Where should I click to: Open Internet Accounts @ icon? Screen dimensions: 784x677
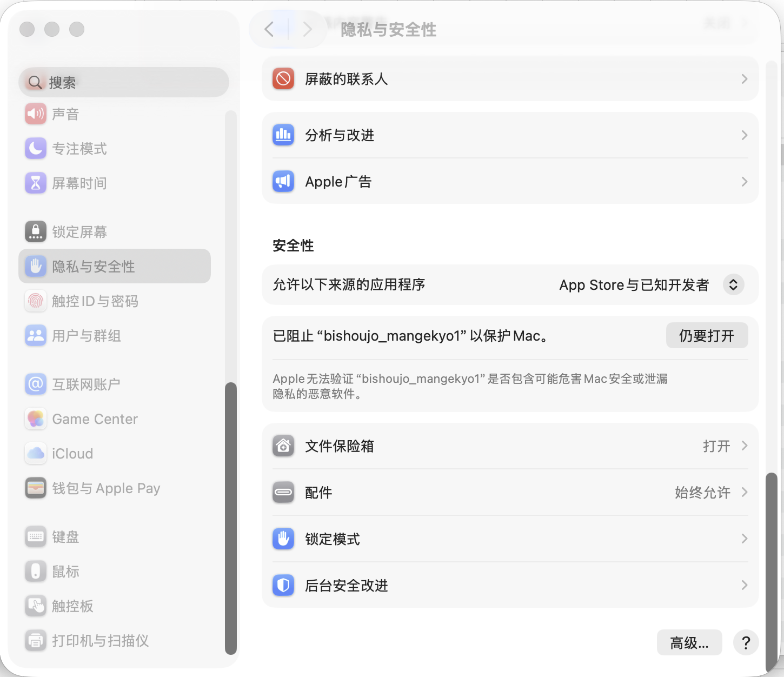pos(36,384)
